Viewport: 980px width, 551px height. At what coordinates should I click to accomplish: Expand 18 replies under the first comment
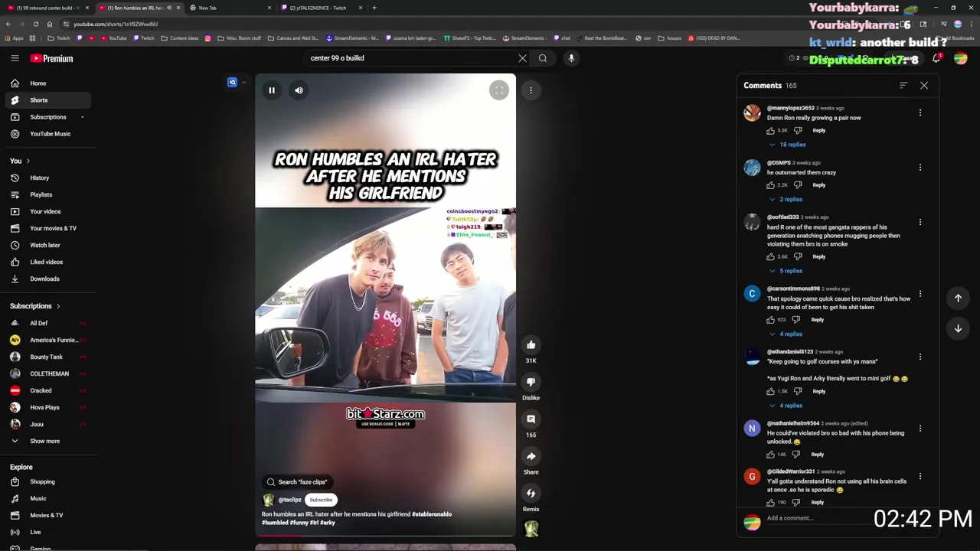click(788, 145)
